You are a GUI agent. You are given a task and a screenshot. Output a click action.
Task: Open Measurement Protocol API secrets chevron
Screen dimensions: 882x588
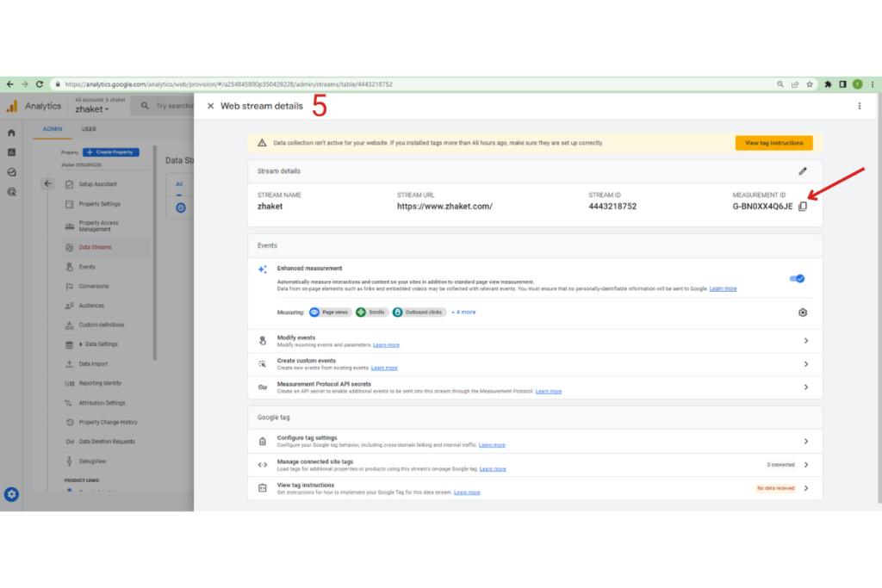click(x=806, y=387)
